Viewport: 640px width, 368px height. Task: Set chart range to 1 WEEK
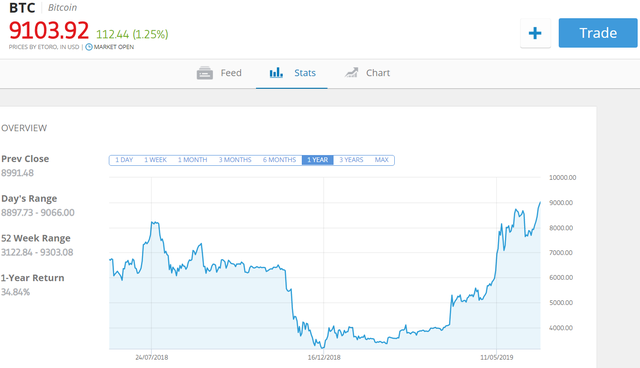click(155, 160)
